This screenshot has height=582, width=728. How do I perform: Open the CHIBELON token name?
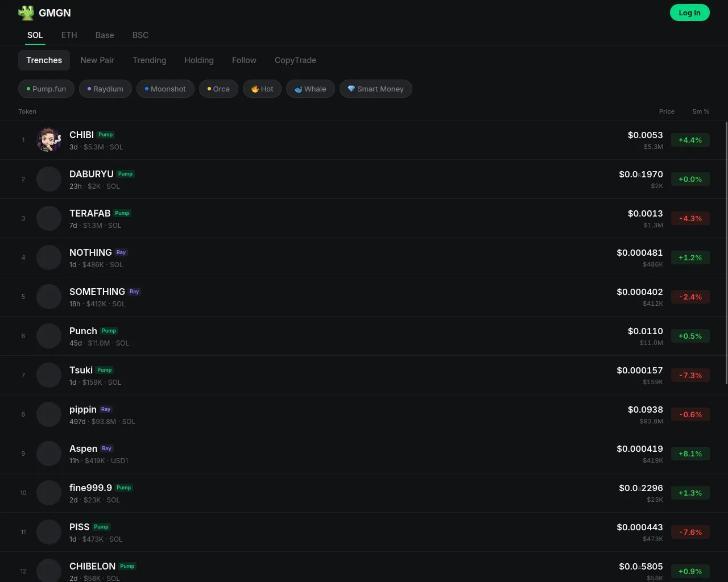[x=92, y=566]
